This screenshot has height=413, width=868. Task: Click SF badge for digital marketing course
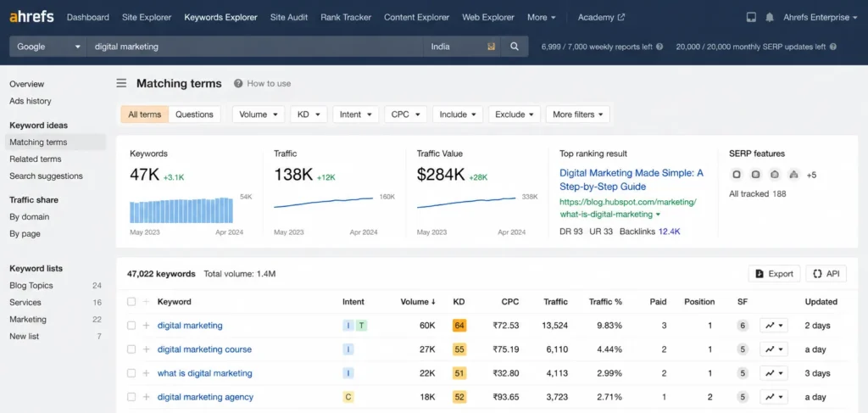(x=743, y=349)
